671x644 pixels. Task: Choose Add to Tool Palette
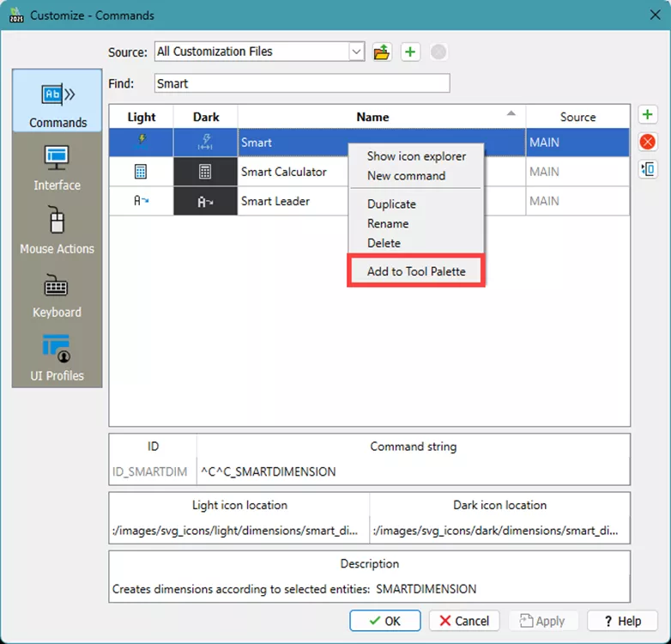(416, 271)
